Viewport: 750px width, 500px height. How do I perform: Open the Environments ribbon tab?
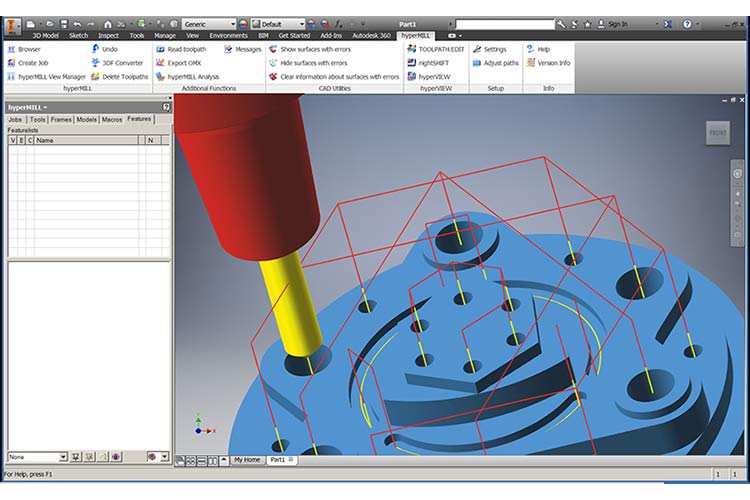pyautogui.click(x=229, y=35)
